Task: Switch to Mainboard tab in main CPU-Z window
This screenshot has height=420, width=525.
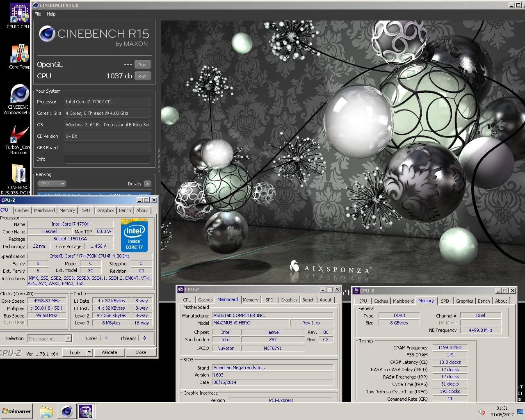Action: pos(44,210)
